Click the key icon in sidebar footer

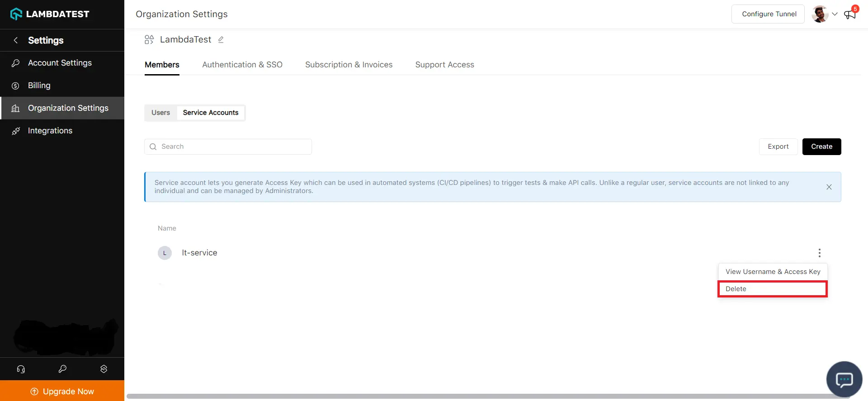click(62, 369)
